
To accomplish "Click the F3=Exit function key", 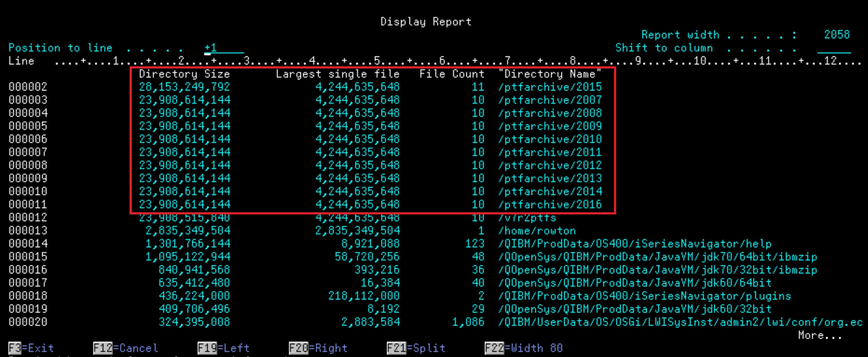I will (31, 348).
